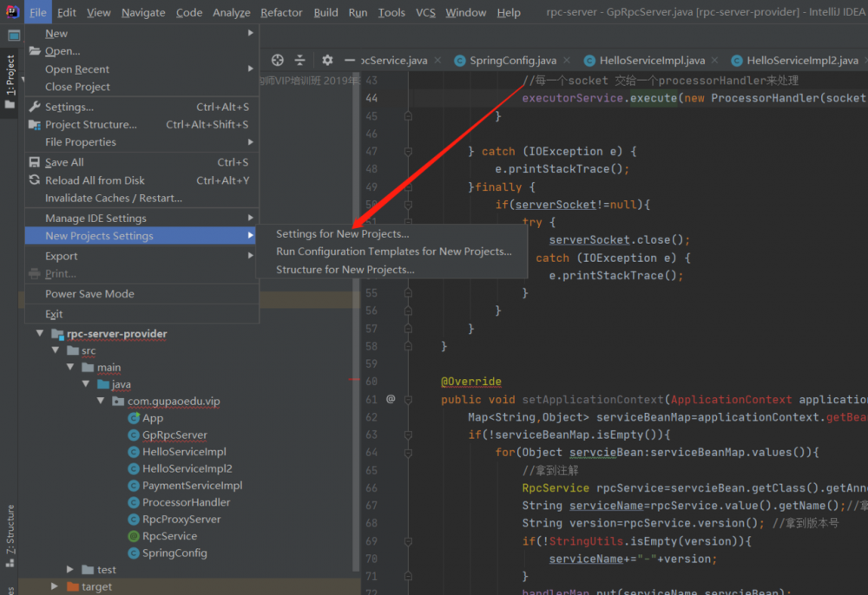Toggle Power Save Mode in File menu

pos(89,294)
